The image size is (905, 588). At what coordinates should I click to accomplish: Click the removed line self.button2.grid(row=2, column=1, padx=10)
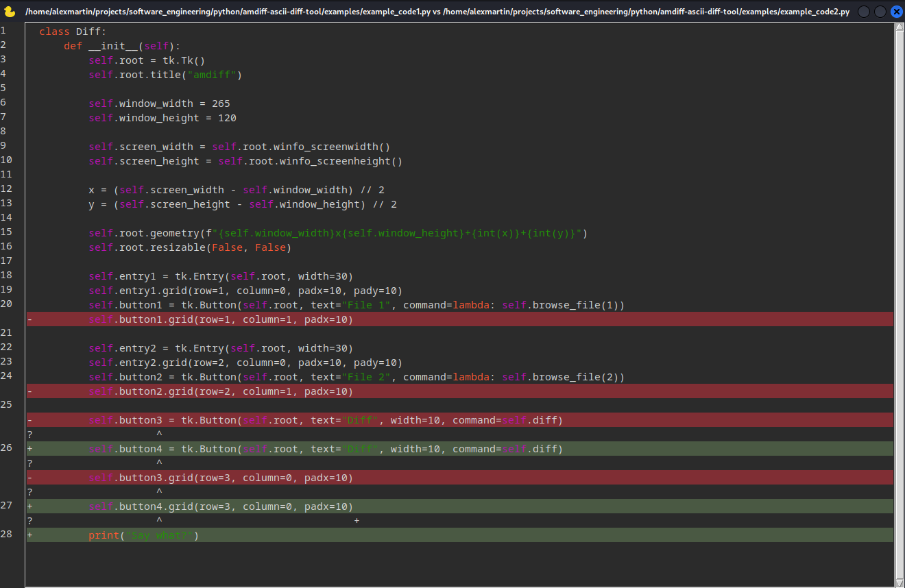click(460, 391)
